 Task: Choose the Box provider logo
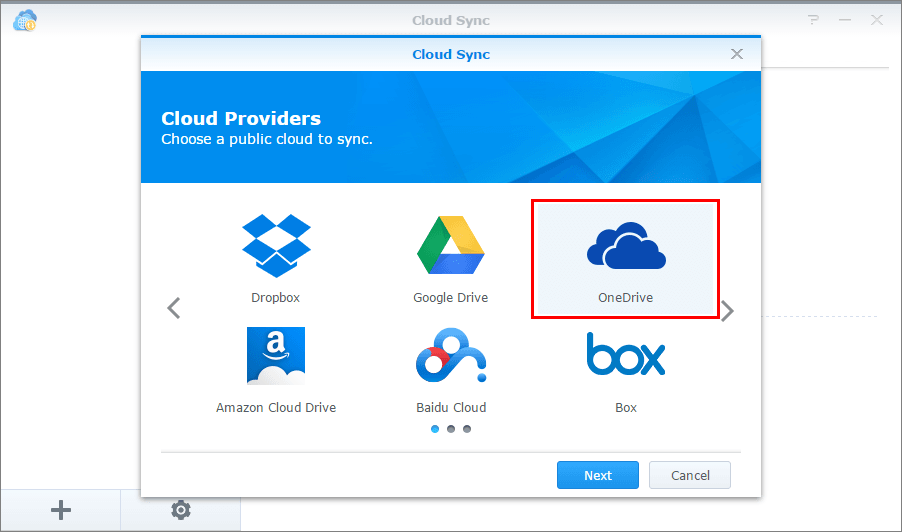tap(626, 354)
